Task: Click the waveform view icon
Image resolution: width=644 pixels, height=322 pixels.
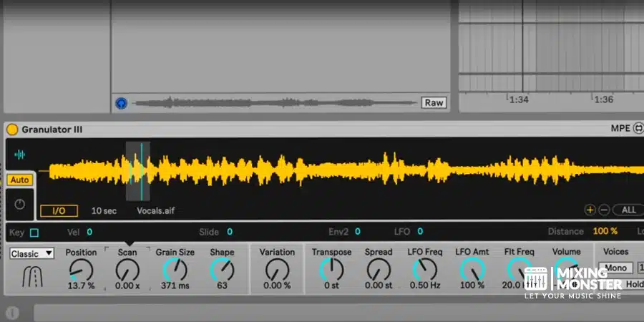Action: [x=20, y=155]
